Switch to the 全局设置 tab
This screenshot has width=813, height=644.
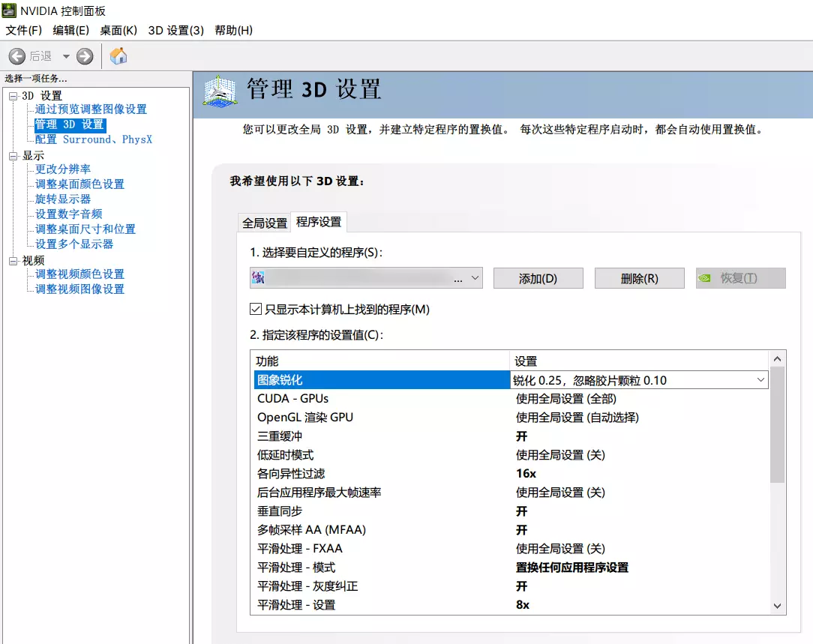pyautogui.click(x=265, y=223)
